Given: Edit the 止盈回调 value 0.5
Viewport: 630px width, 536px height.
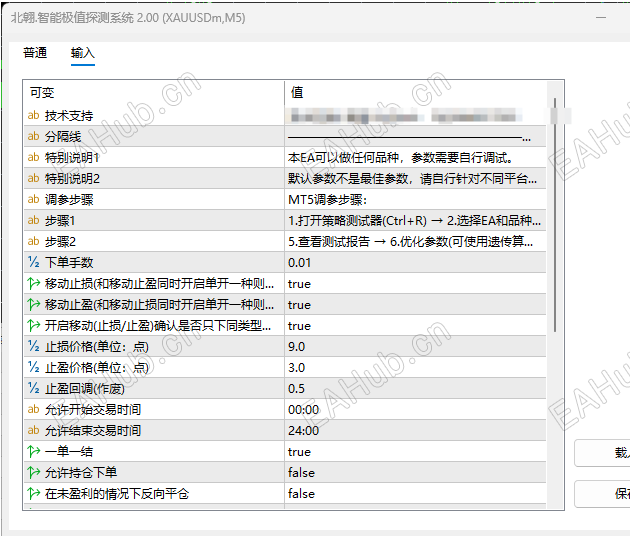Looking at the screenshot, I should coord(297,389).
